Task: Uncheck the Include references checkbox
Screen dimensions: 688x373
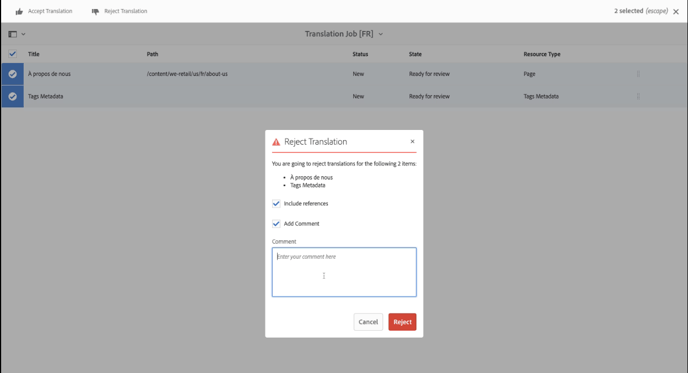Action: (276, 204)
